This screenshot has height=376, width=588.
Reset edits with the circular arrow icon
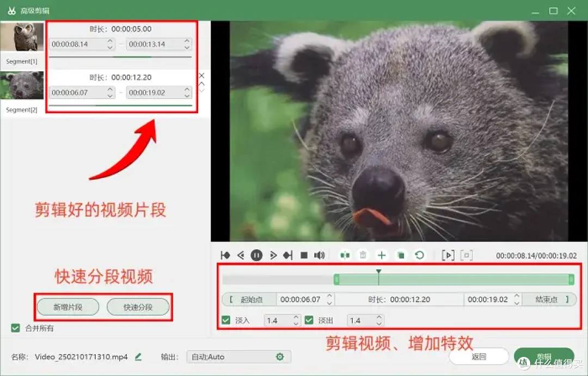[420, 255]
